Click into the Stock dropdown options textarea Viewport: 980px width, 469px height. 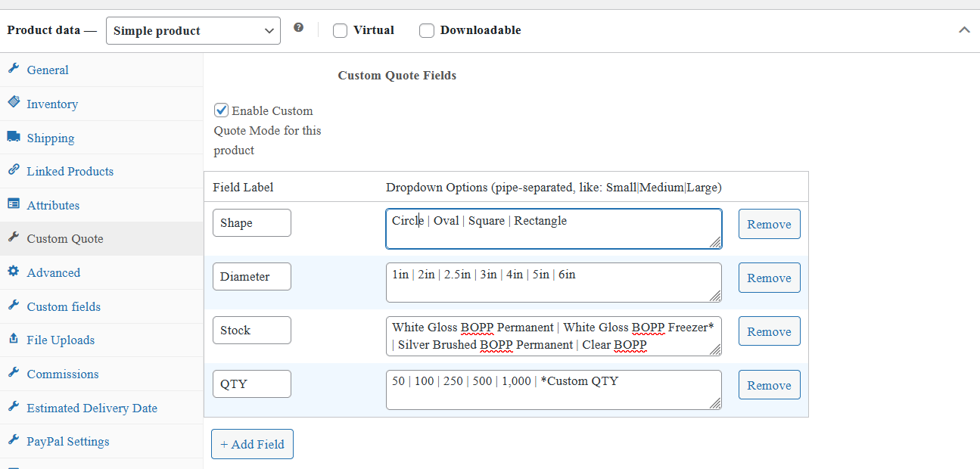coord(552,336)
